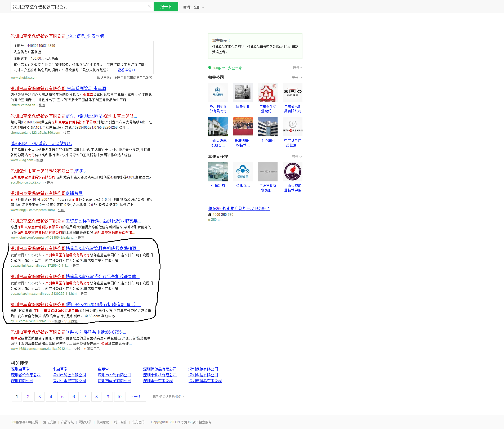Click the 太极集团 building thumbnail

pyautogui.click(x=268, y=127)
